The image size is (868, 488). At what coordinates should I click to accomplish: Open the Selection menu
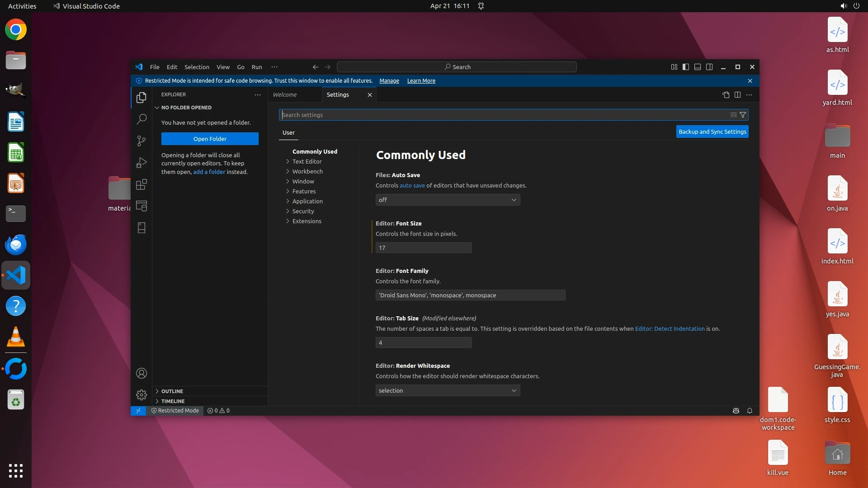[x=197, y=67]
